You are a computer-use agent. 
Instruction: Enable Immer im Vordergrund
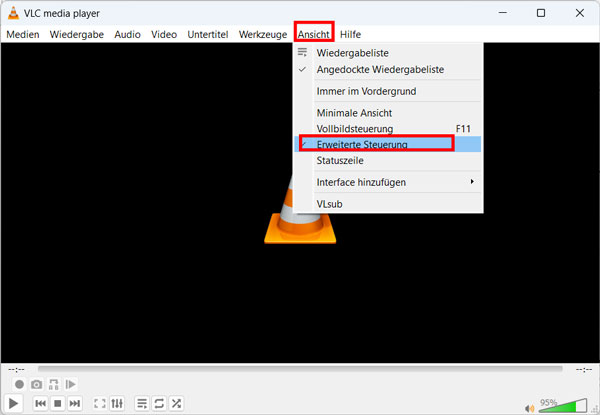click(x=387, y=91)
